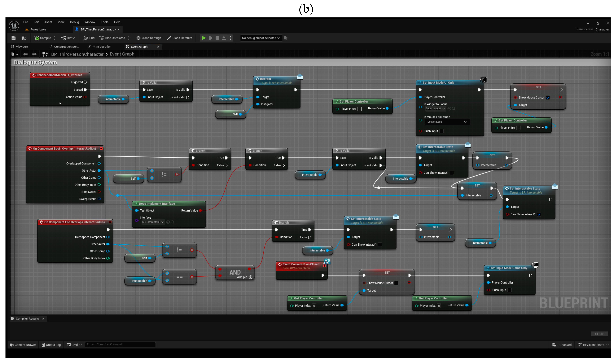The width and height of the screenshot is (616, 364).
Task: Click the navigate back arrow
Action: [x=25, y=54]
